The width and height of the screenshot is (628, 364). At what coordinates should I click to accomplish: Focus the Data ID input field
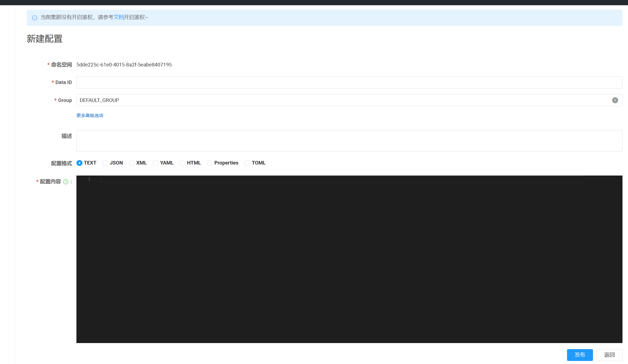(x=349, y=82)
